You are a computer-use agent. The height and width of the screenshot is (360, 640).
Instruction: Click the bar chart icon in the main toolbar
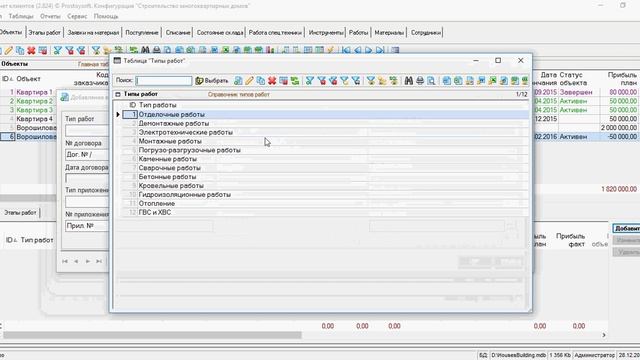point(270,50)
